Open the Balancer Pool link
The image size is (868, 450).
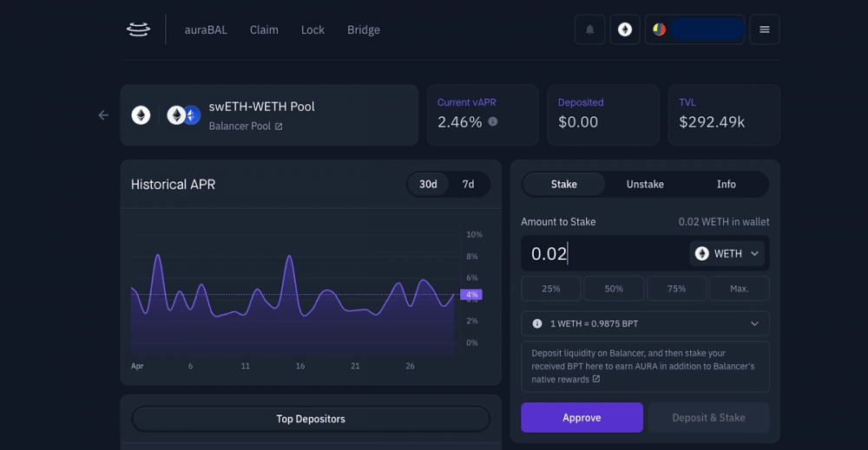[240, 126]
